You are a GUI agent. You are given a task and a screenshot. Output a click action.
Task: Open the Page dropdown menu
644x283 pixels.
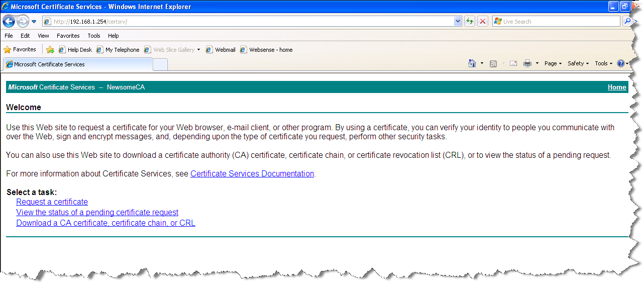click(553, 63)
